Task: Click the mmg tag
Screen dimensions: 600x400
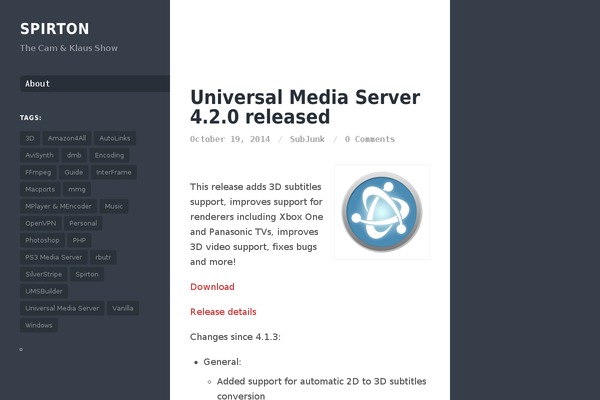Action: pyautogui.click(x=77, y=189)
